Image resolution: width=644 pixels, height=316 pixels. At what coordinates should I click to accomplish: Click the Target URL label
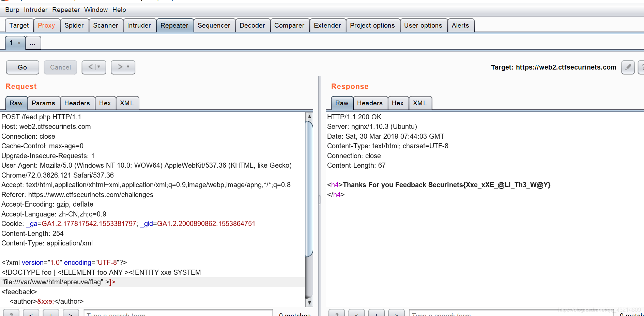point(553,67)
